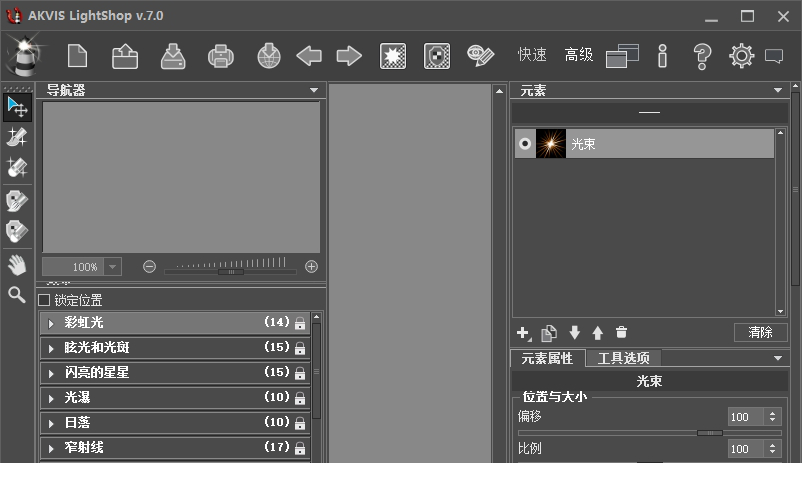Viewport: 802px width, 481px height.
Task: Click the 偏移 slider handle
Action: 710,433
